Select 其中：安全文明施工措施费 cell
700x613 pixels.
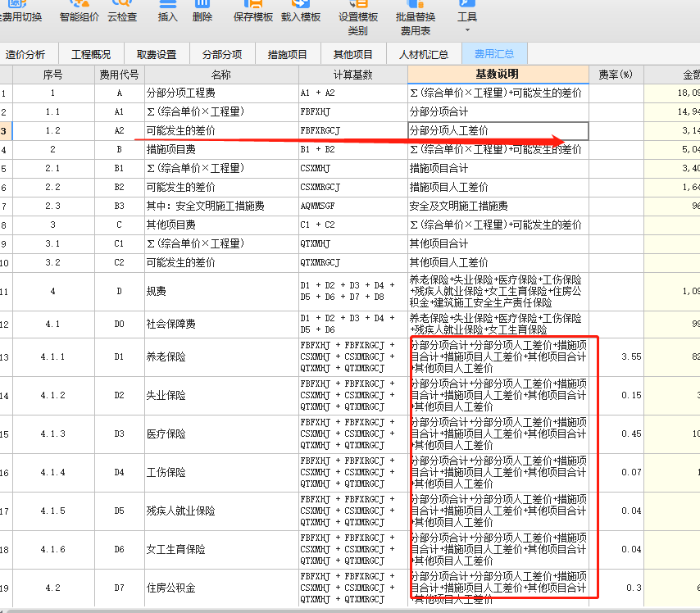click(x=221, y=206)
